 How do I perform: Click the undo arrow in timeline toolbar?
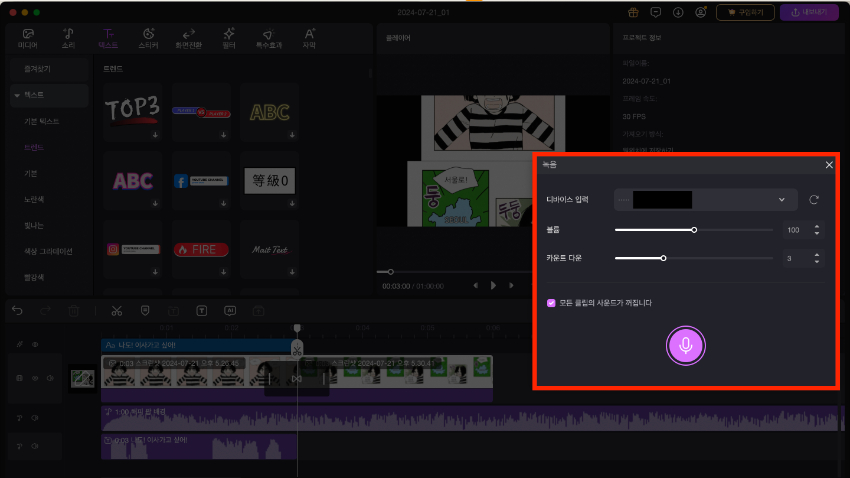pyautogui.click(x=17, y=311)
